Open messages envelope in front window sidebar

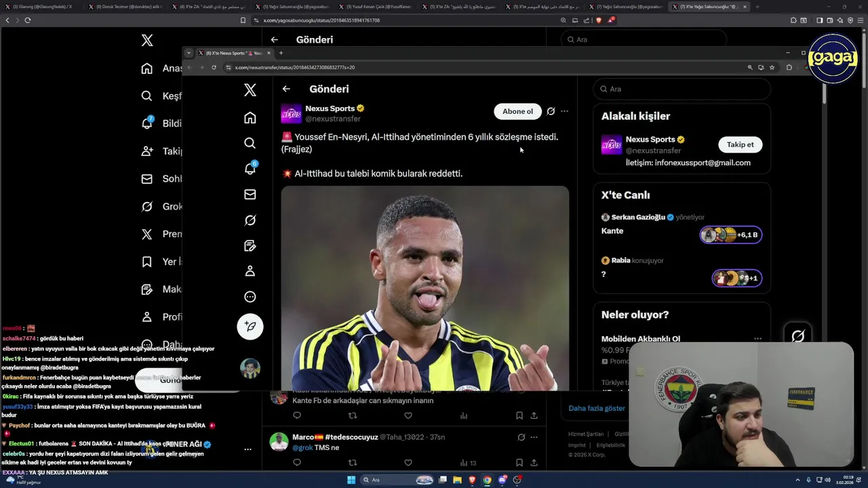tap(250, 195)
